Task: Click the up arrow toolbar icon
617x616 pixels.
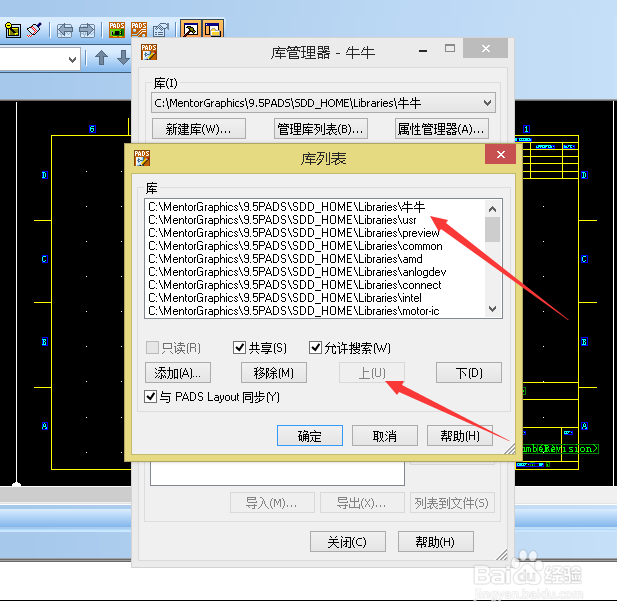Action: 102,57
